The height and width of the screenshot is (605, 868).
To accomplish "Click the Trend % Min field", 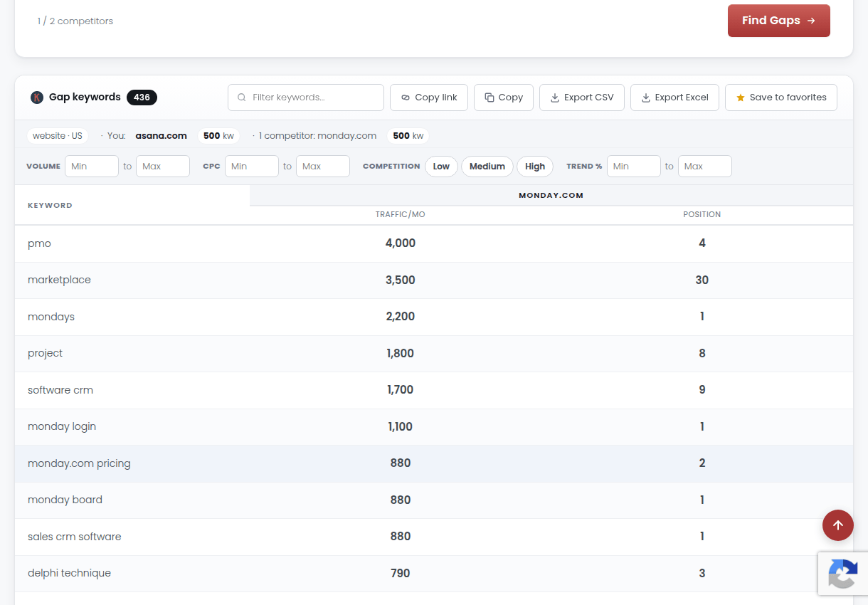I will pos(634,167).
